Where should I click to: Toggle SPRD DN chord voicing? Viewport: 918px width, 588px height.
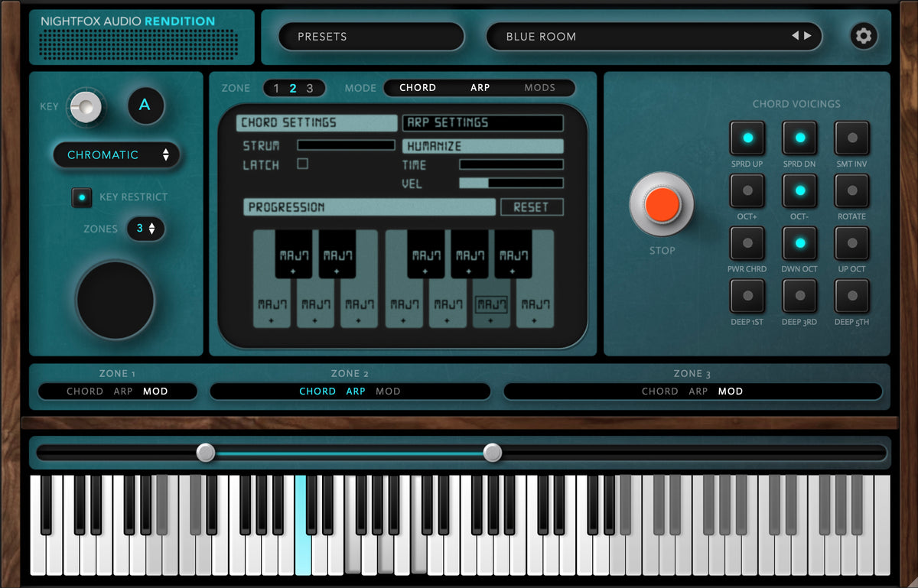(x=799, y=138)
